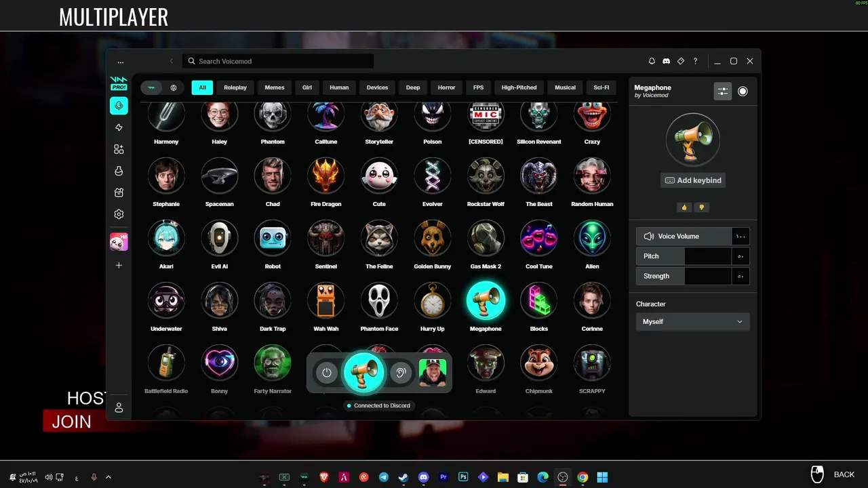Open Google Chrome from the taskbar
This screenshot has height=488, width=868.
[x=583, y=477]
